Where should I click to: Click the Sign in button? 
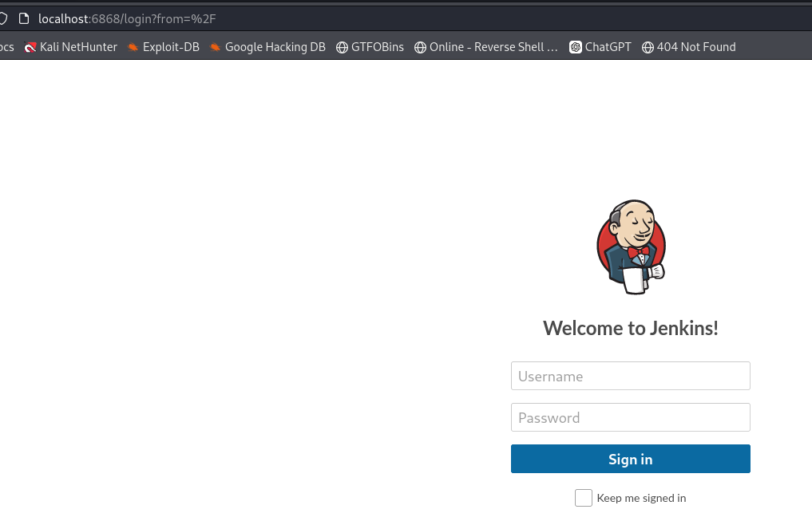tap(630, 459)
